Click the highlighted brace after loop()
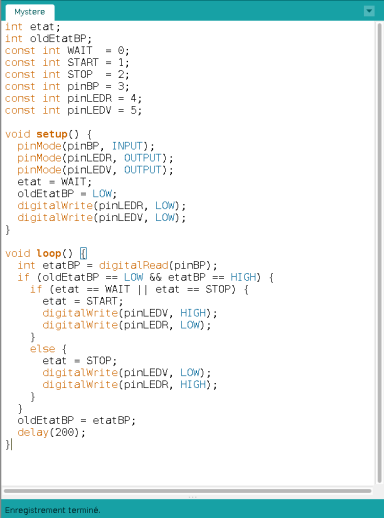Screen dimensions: 384x518 click(83, 254)
